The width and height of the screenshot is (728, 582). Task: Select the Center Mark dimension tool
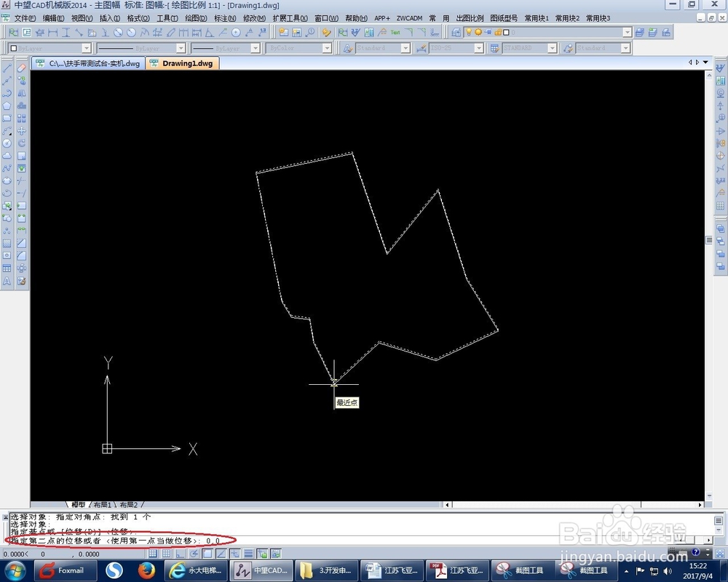236,33
